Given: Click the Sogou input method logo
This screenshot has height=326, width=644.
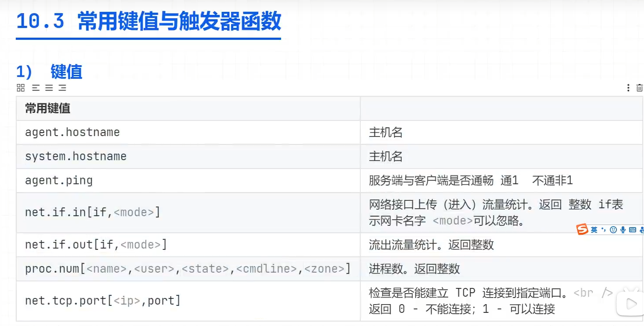Looking at the screenshot, I should (x=582, y=229).
